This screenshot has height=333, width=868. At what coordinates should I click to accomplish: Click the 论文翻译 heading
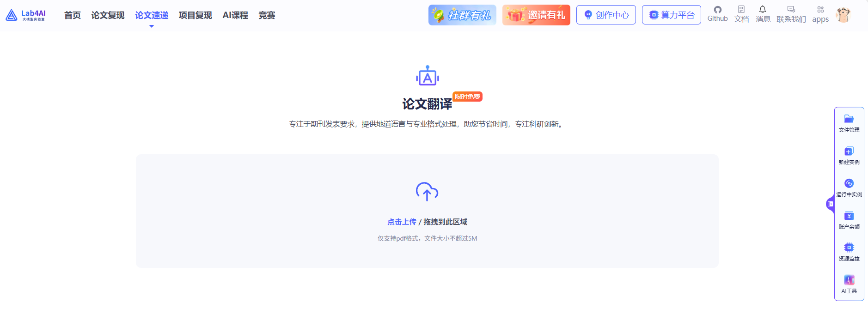coord(427,104)
